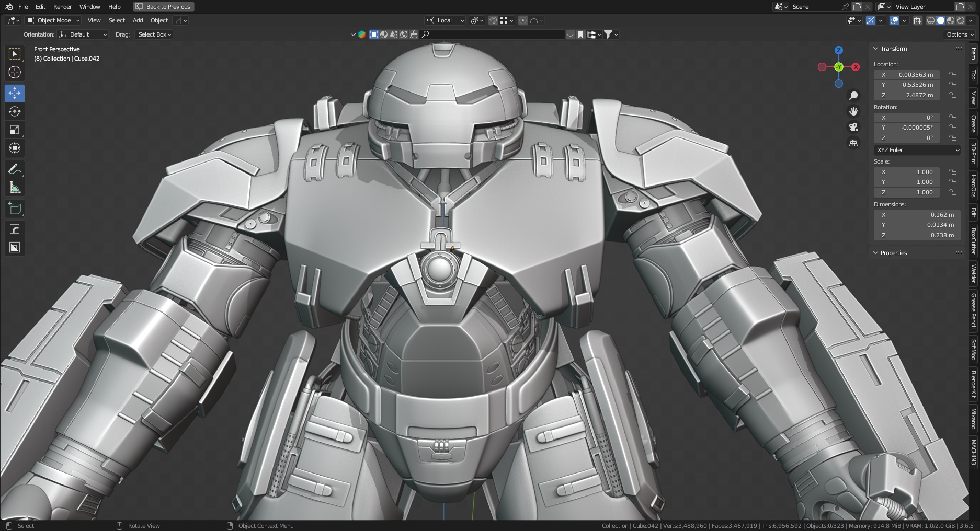Click the Blender logo menu icon
The width and height of the screenshot is (980, 531).
point(9,7)
